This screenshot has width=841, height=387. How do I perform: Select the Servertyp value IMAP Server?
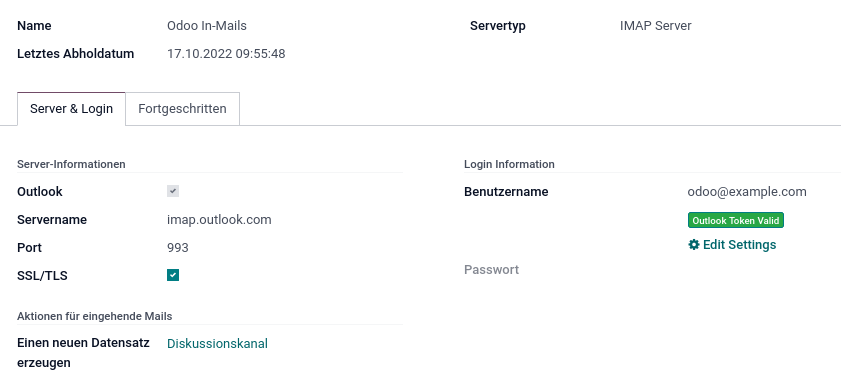(655, 26)
